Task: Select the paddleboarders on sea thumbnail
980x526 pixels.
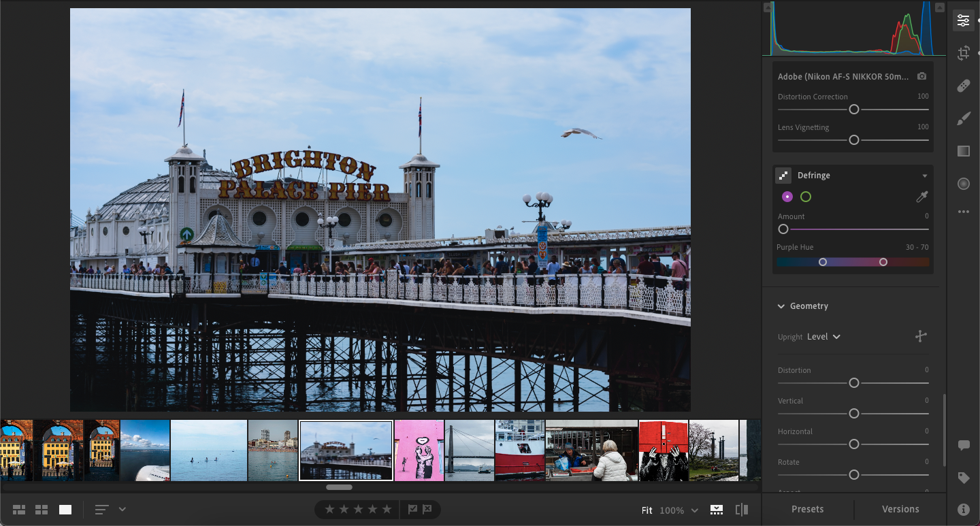Action: (209, 450)
